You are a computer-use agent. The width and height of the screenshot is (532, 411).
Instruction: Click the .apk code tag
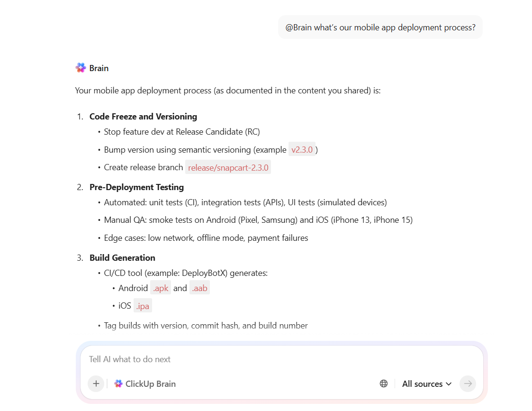point(161,288)
